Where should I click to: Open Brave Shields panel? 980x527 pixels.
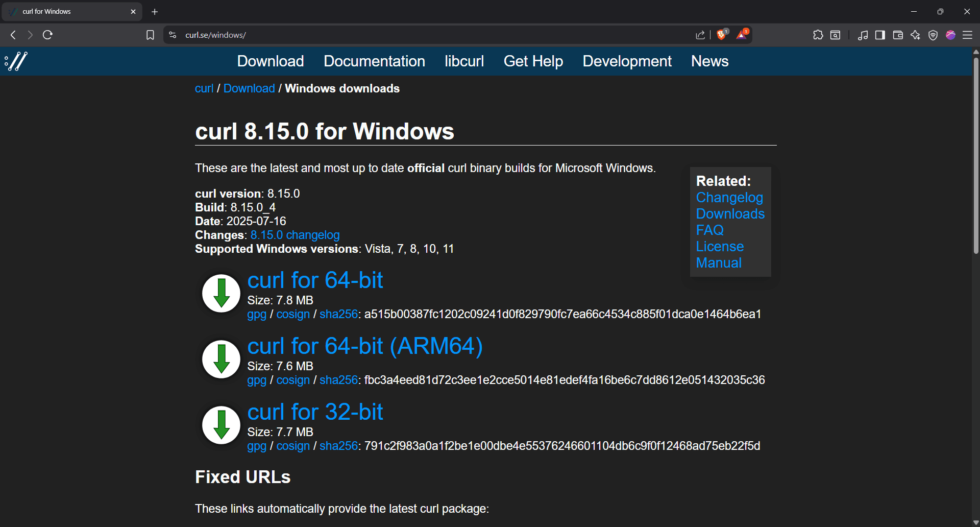(721, 35)
